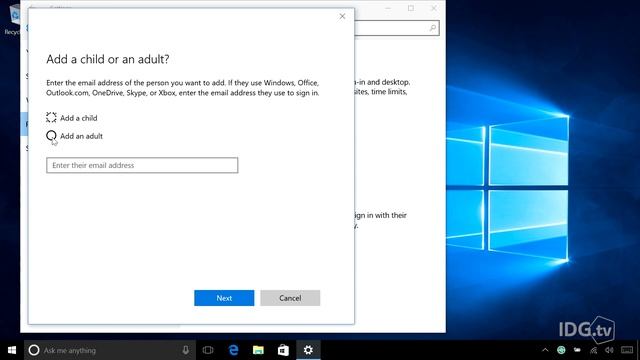640x360 pixels.
Task: Click the Settings window search magnifier icon
Action: pos(433,28)
